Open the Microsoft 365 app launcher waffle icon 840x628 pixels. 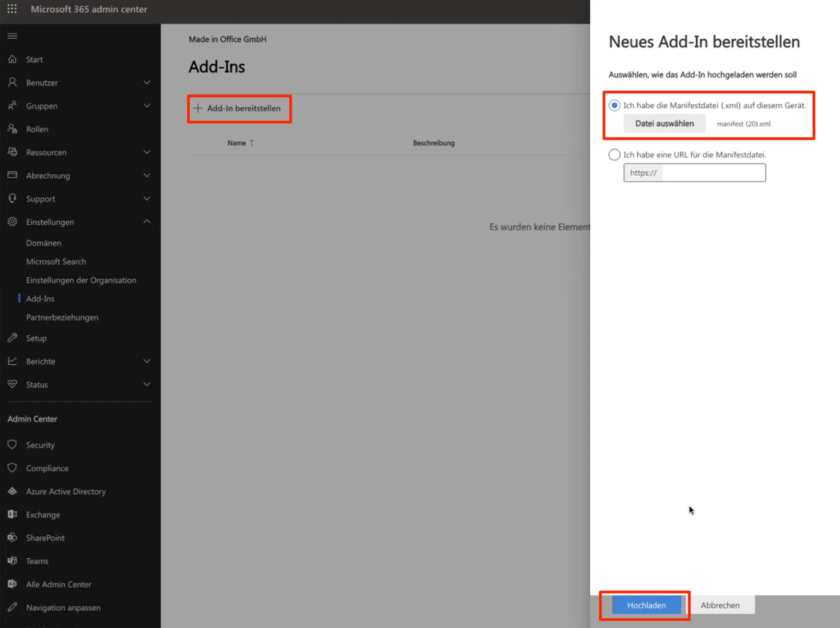[12, 9]
